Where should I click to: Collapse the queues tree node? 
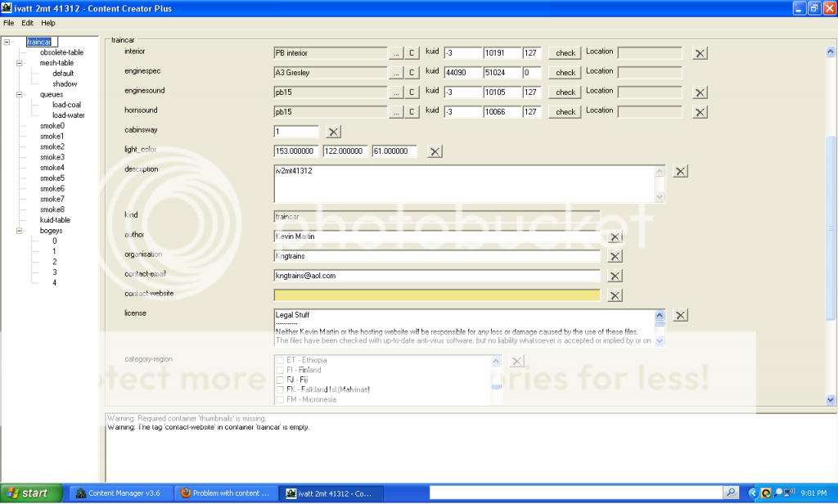[x=19, y=94]
